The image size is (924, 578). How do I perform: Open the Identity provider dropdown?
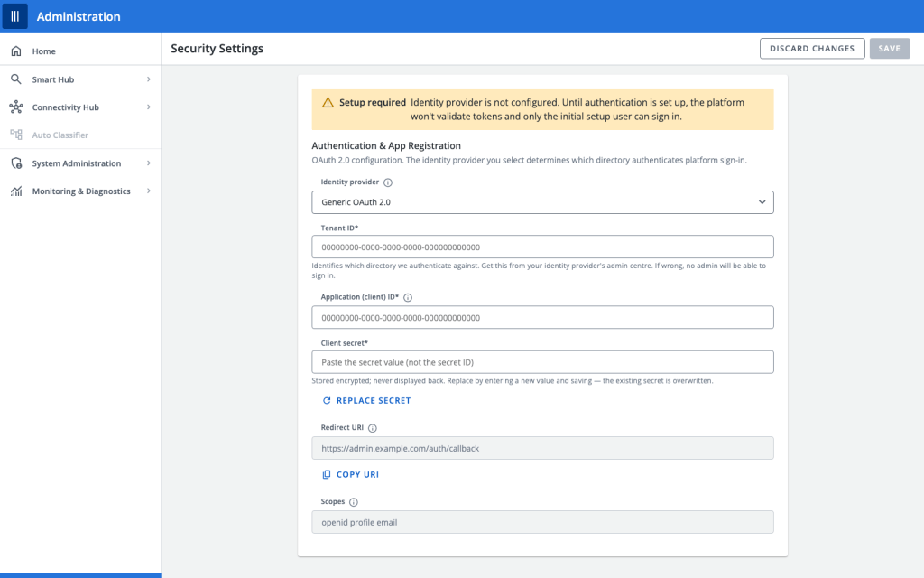542,202
